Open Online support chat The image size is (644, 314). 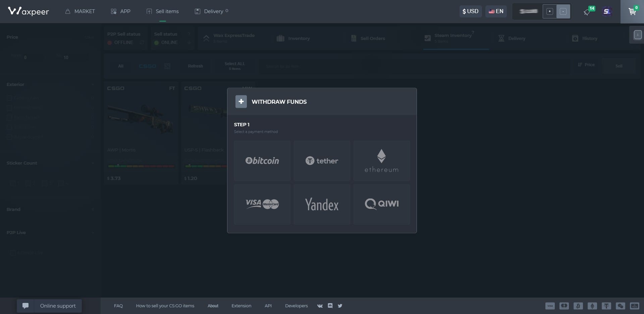tap(49, 306)
